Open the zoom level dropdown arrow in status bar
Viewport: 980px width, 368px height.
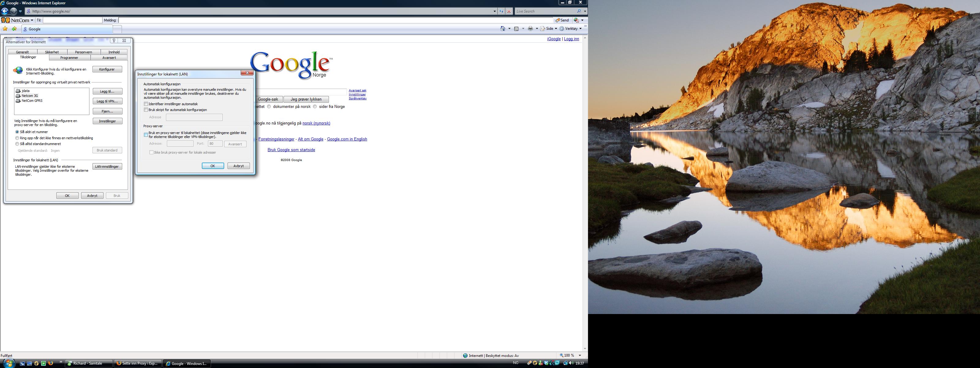point(580,355)
